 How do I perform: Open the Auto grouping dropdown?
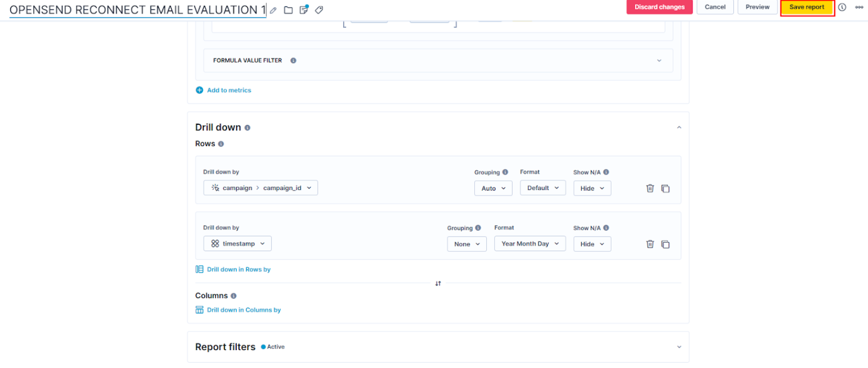coord(493,188)
